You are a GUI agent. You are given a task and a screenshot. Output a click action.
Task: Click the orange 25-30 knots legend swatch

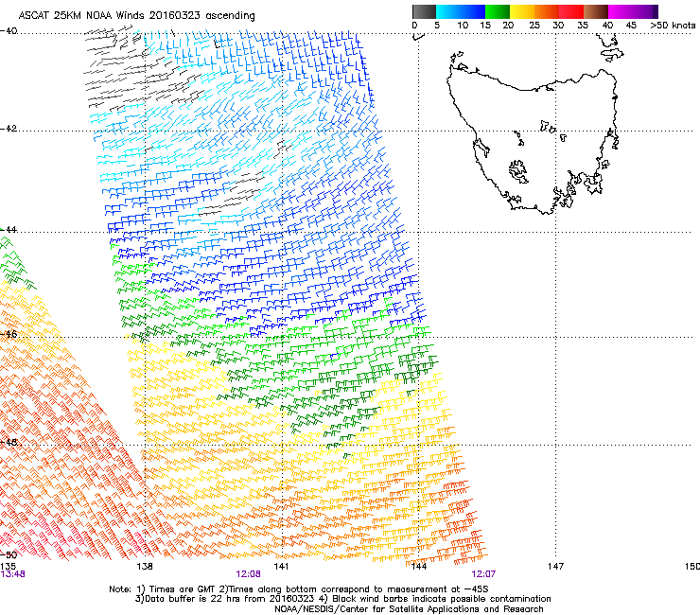coord(547,11)
